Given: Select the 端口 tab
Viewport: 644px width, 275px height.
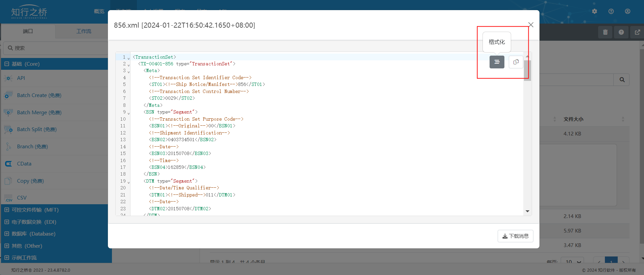Looking at the screenshot, I should [28, 31].
